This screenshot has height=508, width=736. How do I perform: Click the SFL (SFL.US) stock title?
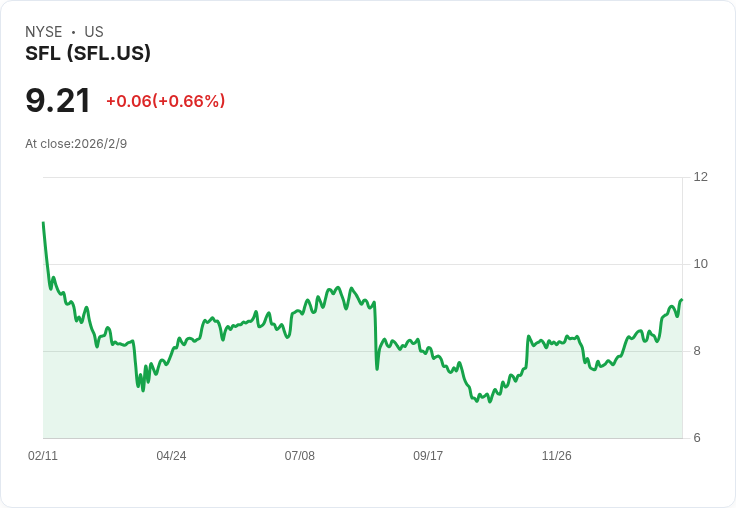tap(88, 54)
